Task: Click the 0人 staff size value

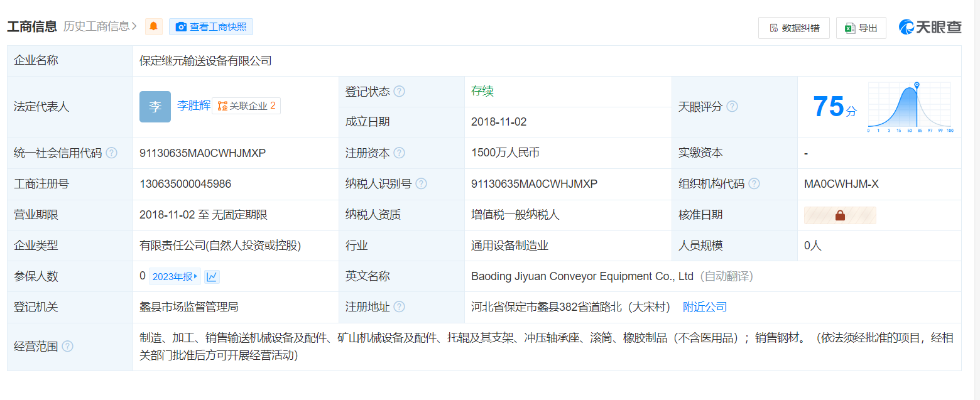Action: 813,246
